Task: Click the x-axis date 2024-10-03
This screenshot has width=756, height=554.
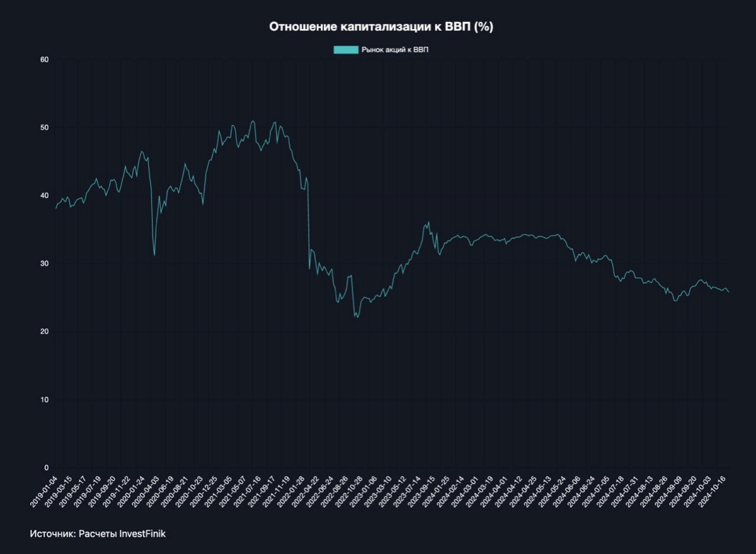Action: click(696, 492)
